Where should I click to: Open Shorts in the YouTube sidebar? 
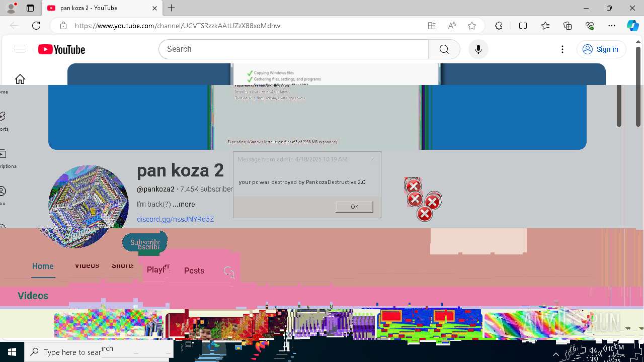(x=3, y=121)
